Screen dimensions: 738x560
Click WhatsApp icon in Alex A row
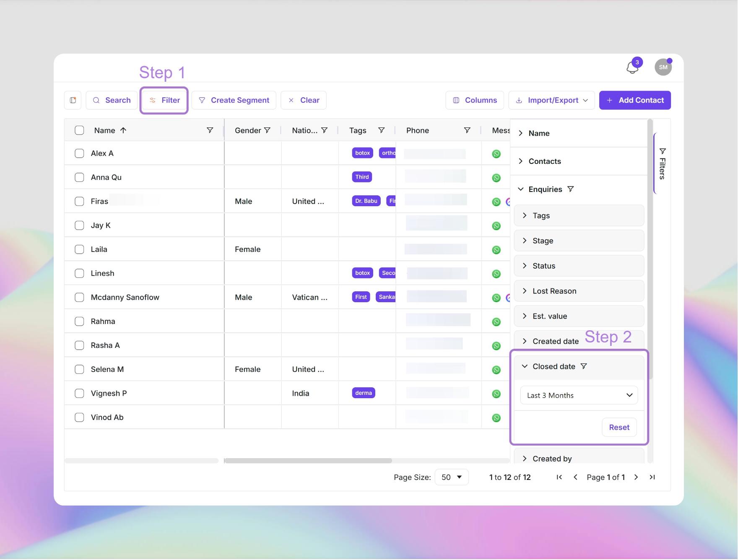[496, 154]
